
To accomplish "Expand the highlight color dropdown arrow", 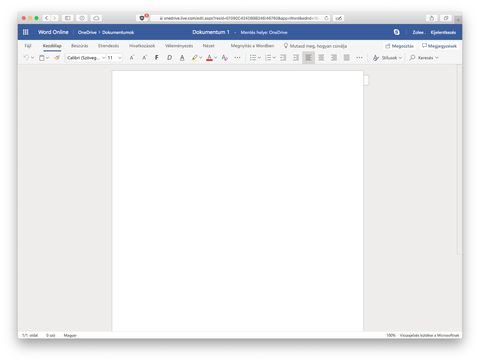I will coord(201,58).
